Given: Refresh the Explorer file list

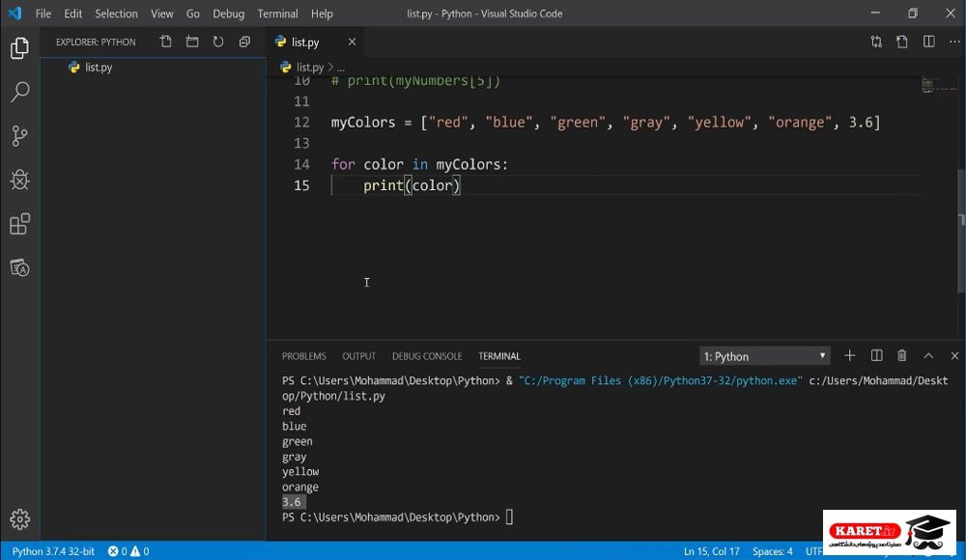Looking at the screenshot, I should click(x=218, y=42).
